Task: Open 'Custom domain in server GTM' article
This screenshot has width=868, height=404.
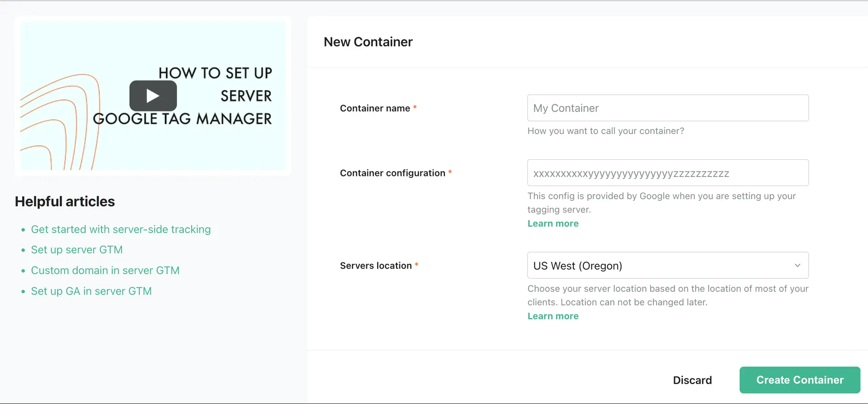Action: (x=105, y=270)
